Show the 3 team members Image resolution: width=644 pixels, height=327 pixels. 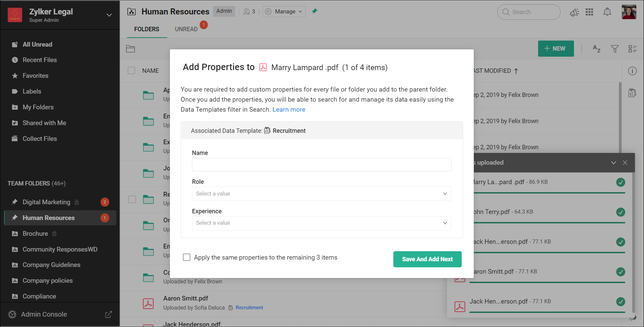[x=249, y=11]
